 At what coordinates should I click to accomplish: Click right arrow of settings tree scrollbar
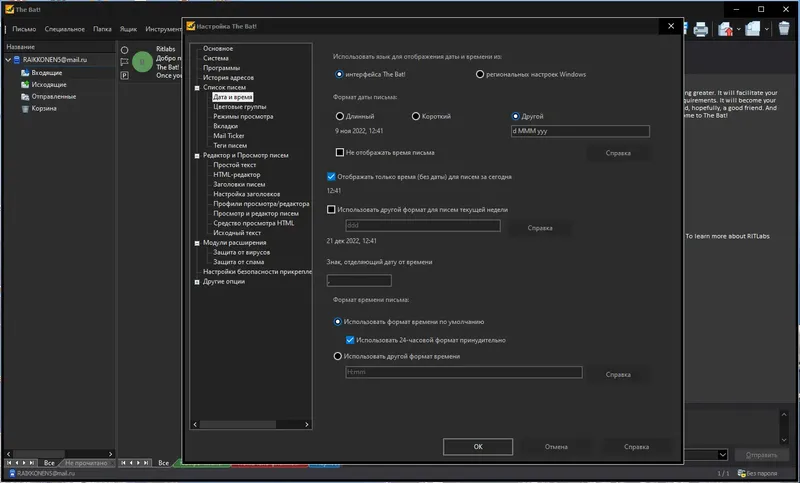[307, 424]
